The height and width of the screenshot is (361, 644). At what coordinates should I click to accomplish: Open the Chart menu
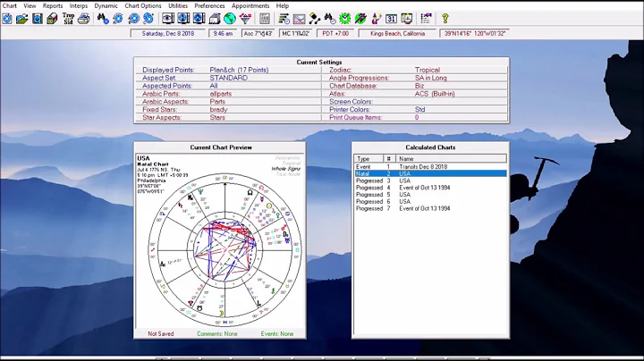[x=10, y=5]
